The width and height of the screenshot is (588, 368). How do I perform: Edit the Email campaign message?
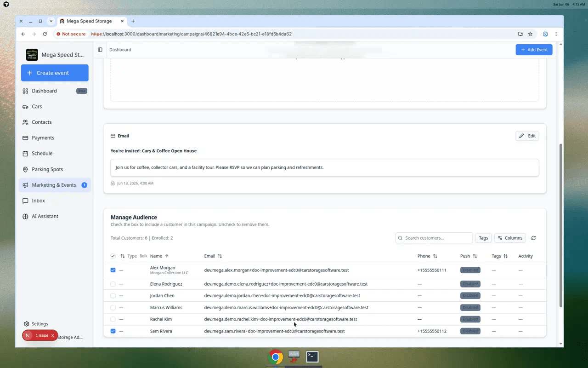tap(527, 136)
